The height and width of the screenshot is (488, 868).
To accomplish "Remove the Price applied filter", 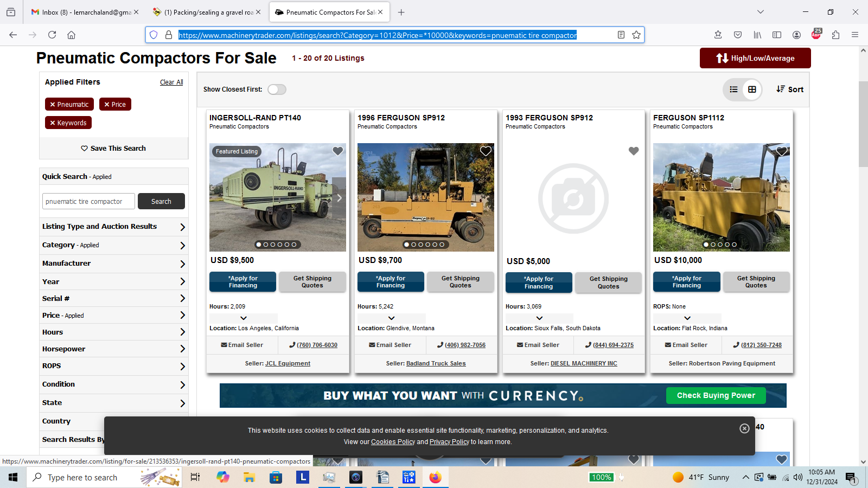I will tap(115, 104).
